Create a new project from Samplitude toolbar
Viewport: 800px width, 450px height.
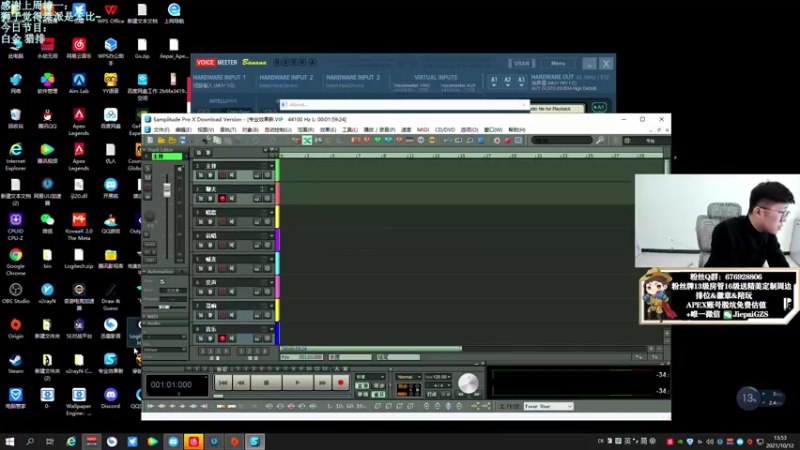[150, 140]
